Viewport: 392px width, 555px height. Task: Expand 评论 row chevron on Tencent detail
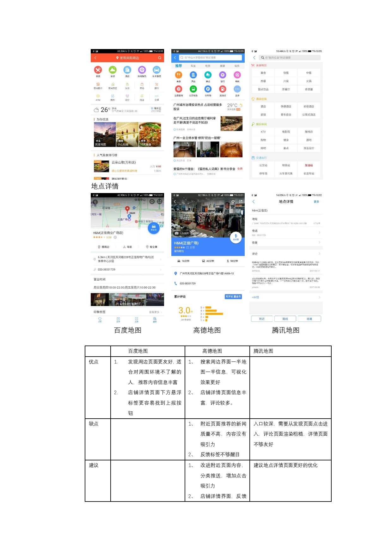319,253
